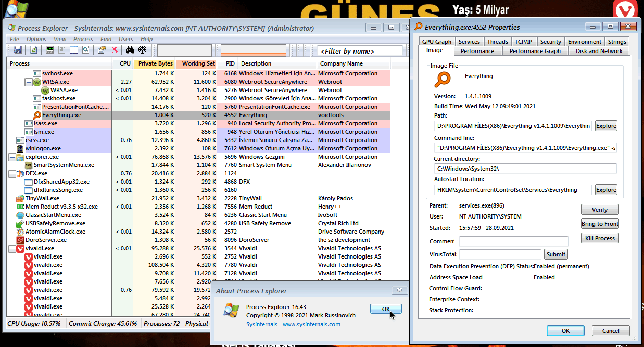Click Explore next to Autostart Location
Image resolution: width=644 pixels, height=347 pixels.
coord(606,190)
